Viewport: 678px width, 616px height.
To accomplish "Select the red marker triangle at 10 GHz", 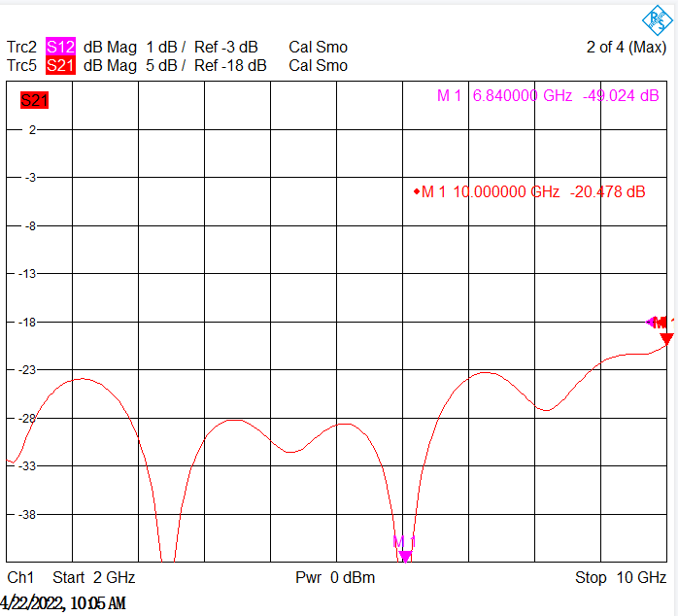I will [666, 339].
